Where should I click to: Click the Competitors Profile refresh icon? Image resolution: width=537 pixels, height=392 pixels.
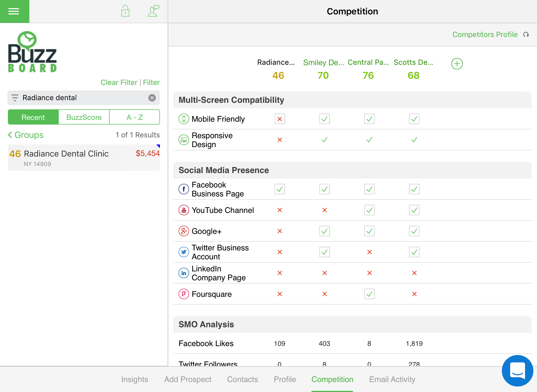pos(526,34)
